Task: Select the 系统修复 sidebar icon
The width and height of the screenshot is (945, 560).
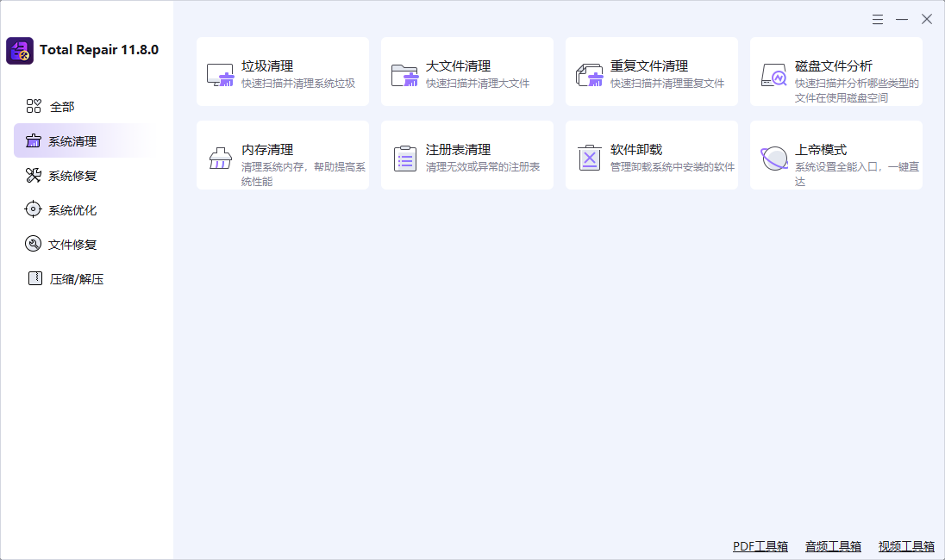Action: click(33, 175)
